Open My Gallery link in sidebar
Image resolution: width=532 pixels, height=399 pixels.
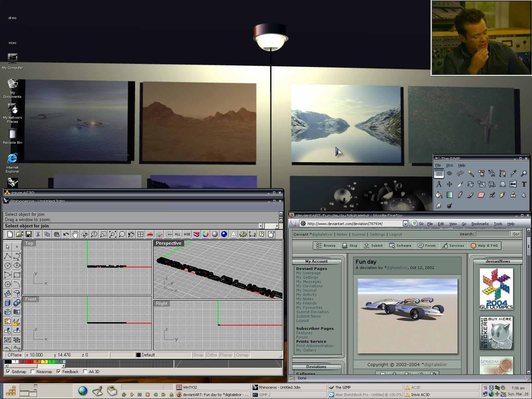click(x=306, y=350)
